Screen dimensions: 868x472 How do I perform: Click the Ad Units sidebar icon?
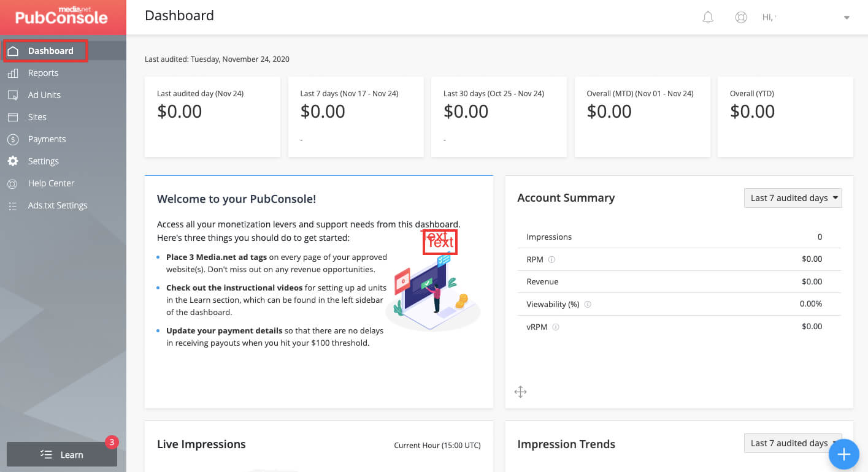click(x=13, y=96)
